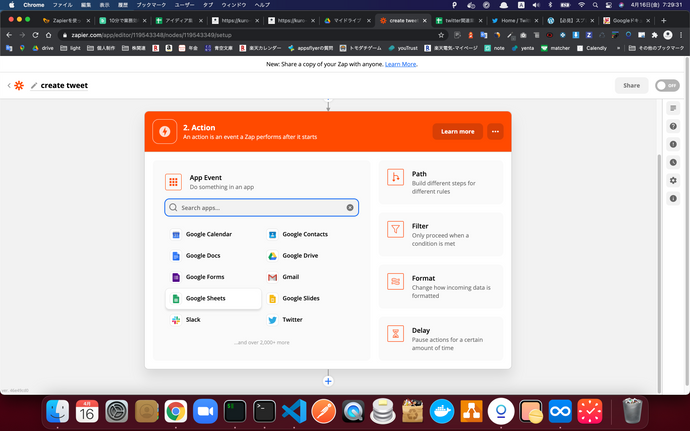Open Visual Studio Code from the Dock

294,412
